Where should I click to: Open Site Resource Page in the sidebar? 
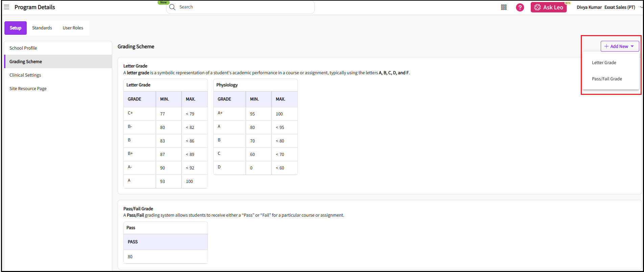point(28,88)
